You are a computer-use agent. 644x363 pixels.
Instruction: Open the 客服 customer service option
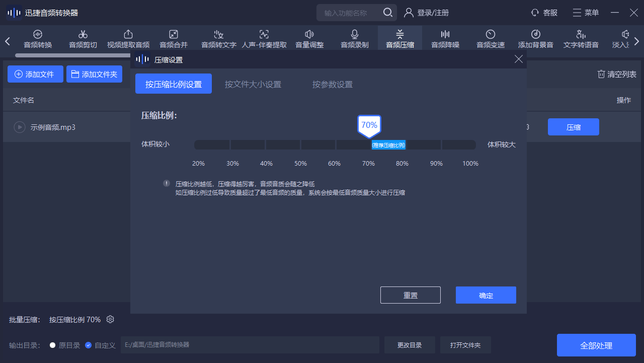point(544,13)
